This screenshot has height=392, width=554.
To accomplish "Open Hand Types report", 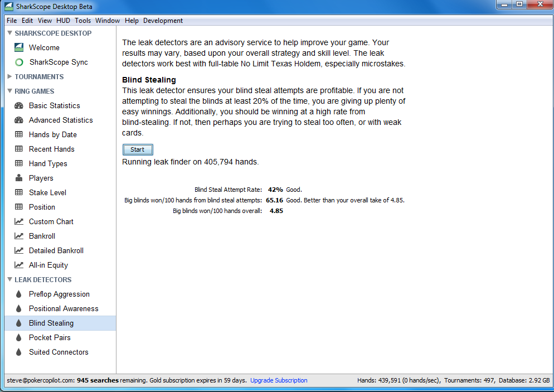I will click(x=48, y=163).
